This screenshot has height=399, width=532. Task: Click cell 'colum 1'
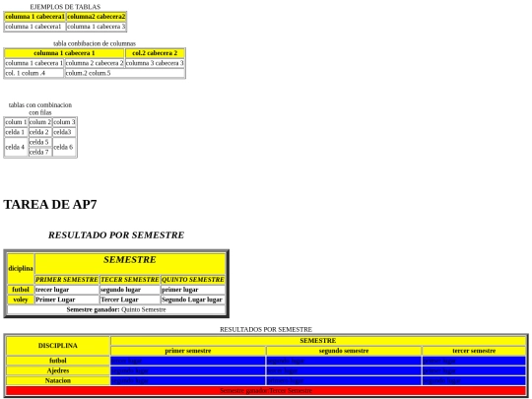coord(16,122)
